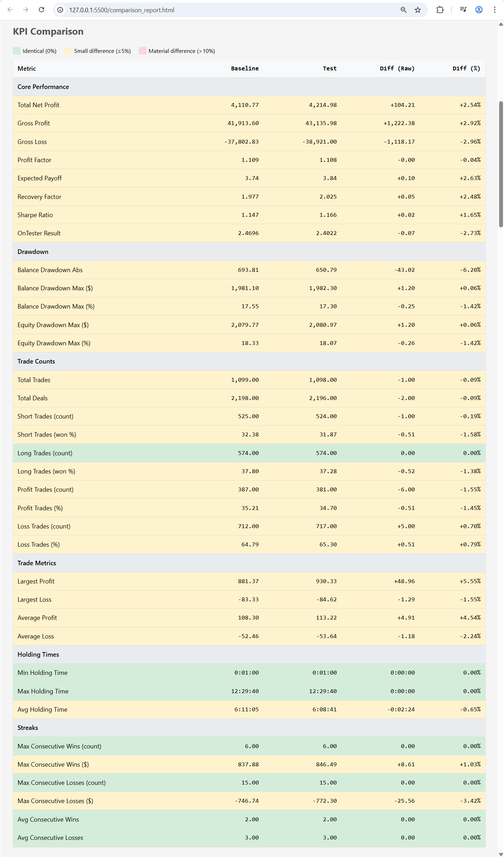Screen dimensions: 504x857
Task: Click the Baseline column header
Action: click(x=245, y=68)
